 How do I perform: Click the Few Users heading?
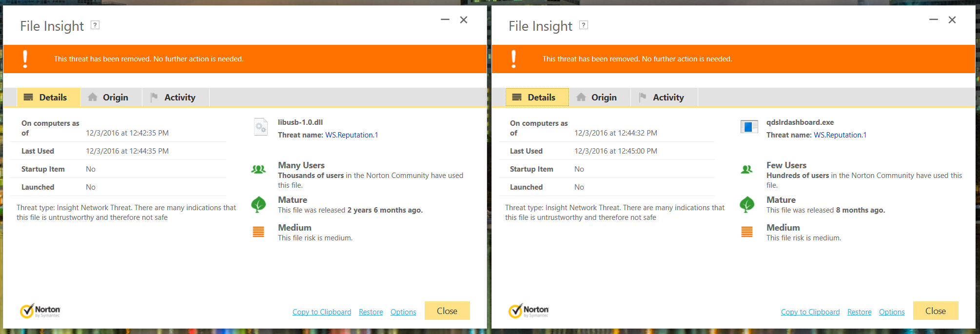[x=786, y=165]
